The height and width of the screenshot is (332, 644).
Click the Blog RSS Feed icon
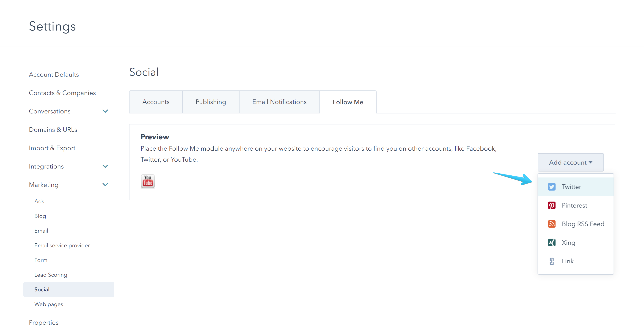coord(551,224)
